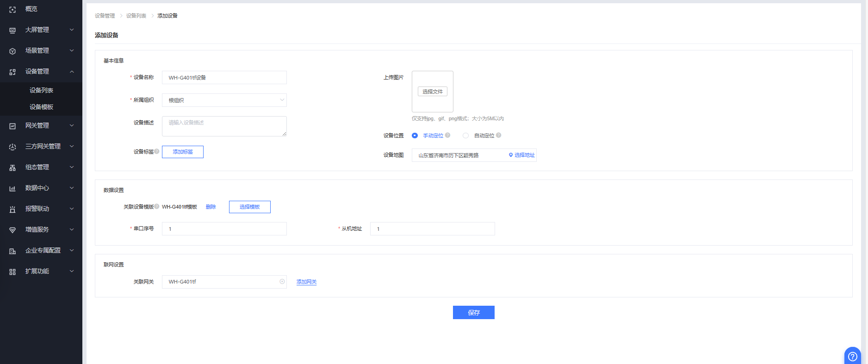Click the info icon next to 自动定位
The image size is (868, 364).
tap(499, 136)
